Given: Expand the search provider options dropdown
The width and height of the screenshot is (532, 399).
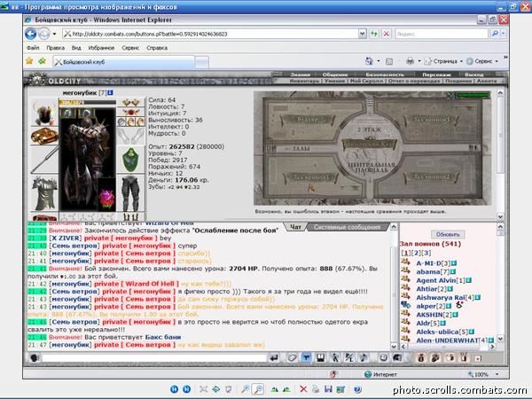Looking at the screenshot, I should click(503, 34).
